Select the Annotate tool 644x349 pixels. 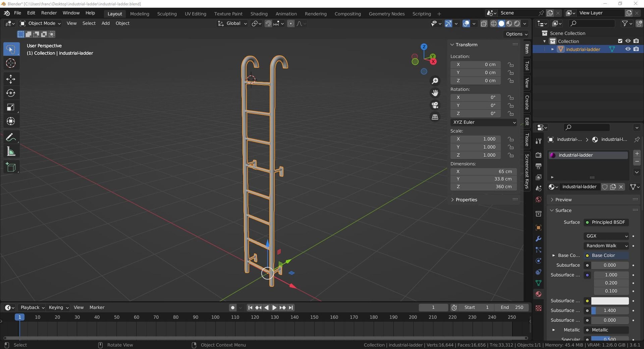pyautogui.click(x=11, y=137)
